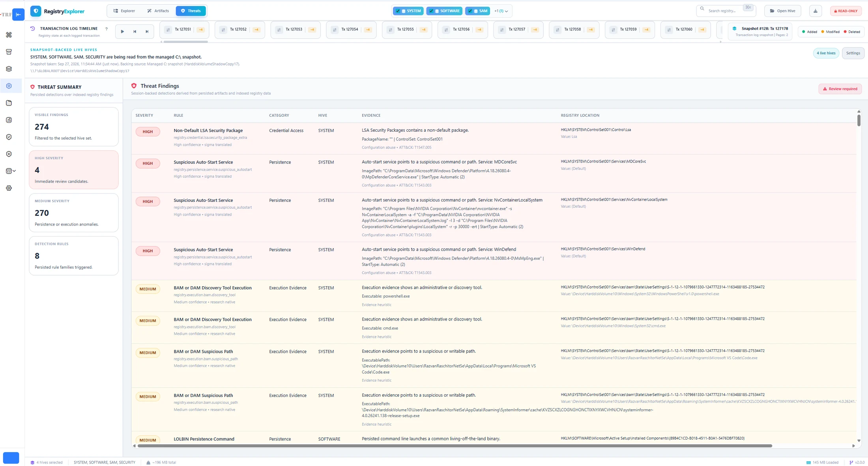The height and width of the screenshot is (466, 868).
Task: Click the Open Hive button
Action: coord(782,11)
